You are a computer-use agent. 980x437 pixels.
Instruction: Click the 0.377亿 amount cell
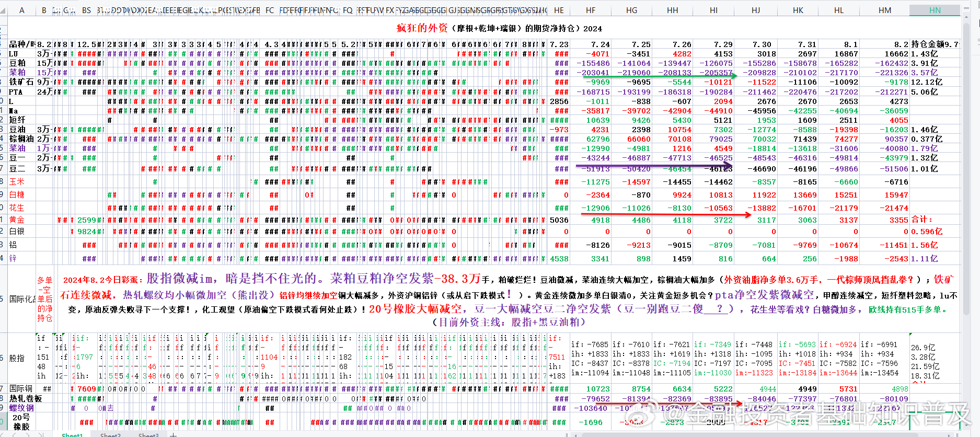click(926, 139)
